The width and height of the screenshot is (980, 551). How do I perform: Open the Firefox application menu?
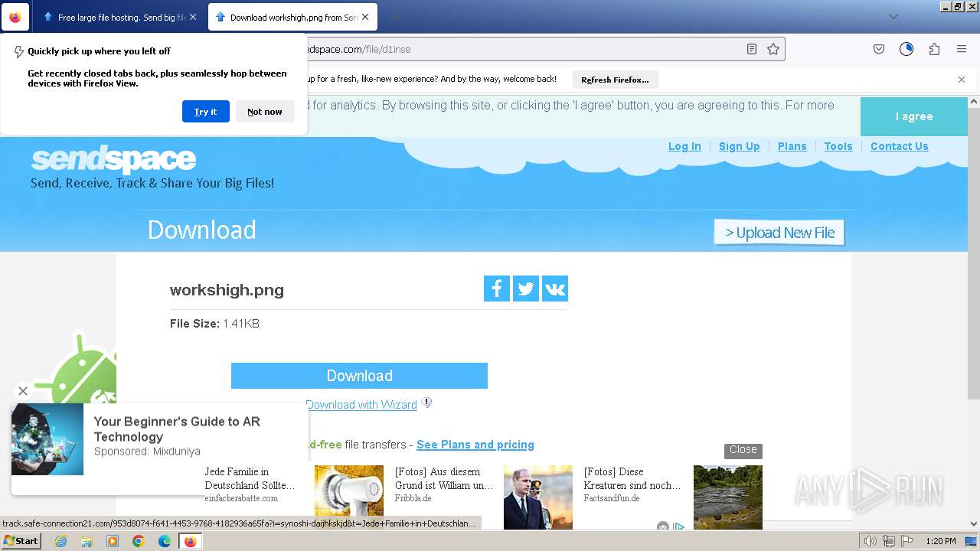click(962, 49)
